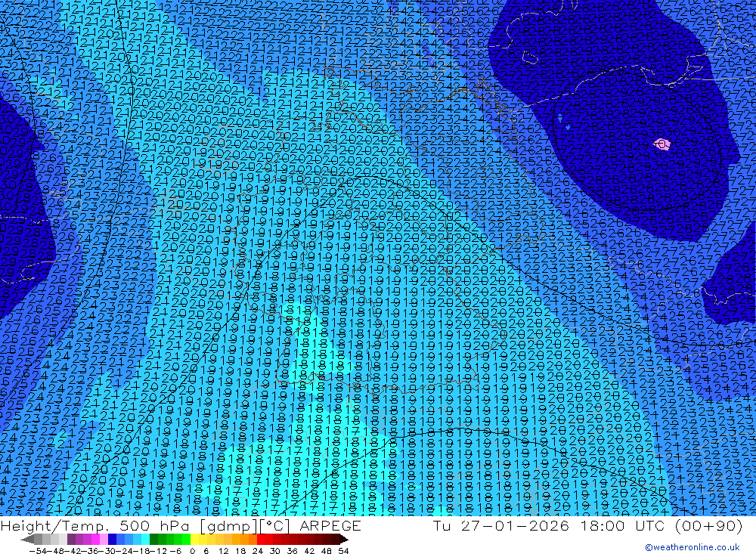The image size is (756, 554).
Task: Select the bright red swatch at legend value 24
Action: click(x=261, y=539)
